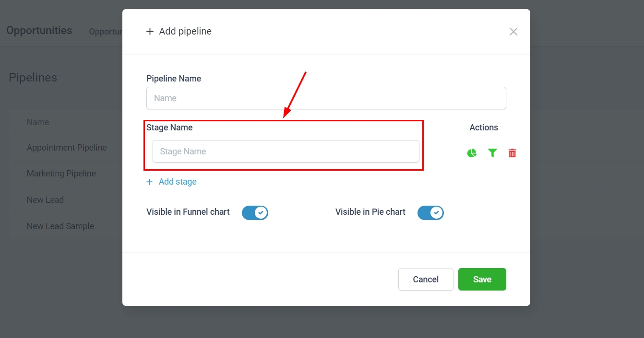Click the Name column header

38,122
